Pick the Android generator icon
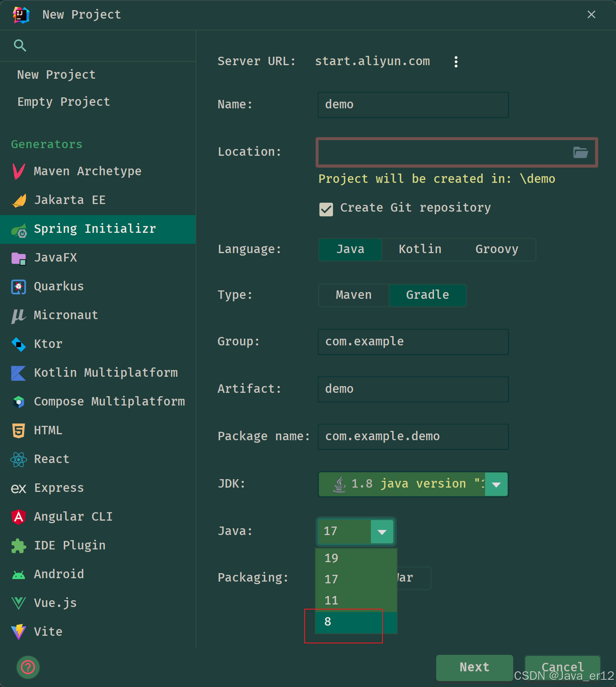 click(19, 574)
